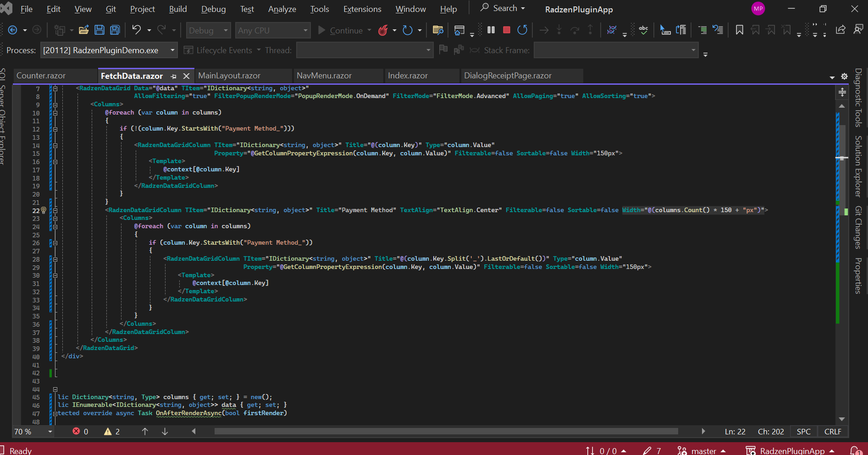The height and width of the screenshot is (455, 868).
Task: Click the yellow warnings icon in status strip
Action: (x=108, y=431)
